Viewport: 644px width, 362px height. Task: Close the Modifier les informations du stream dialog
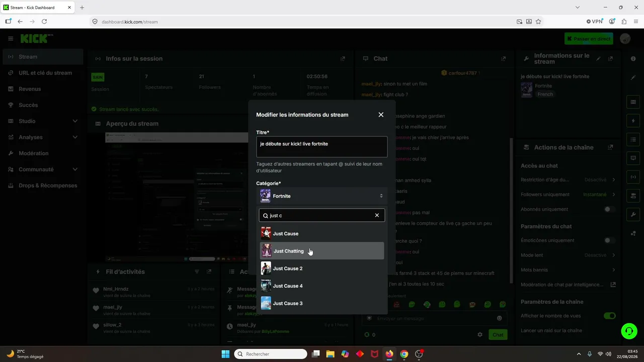tap(381, 115)
